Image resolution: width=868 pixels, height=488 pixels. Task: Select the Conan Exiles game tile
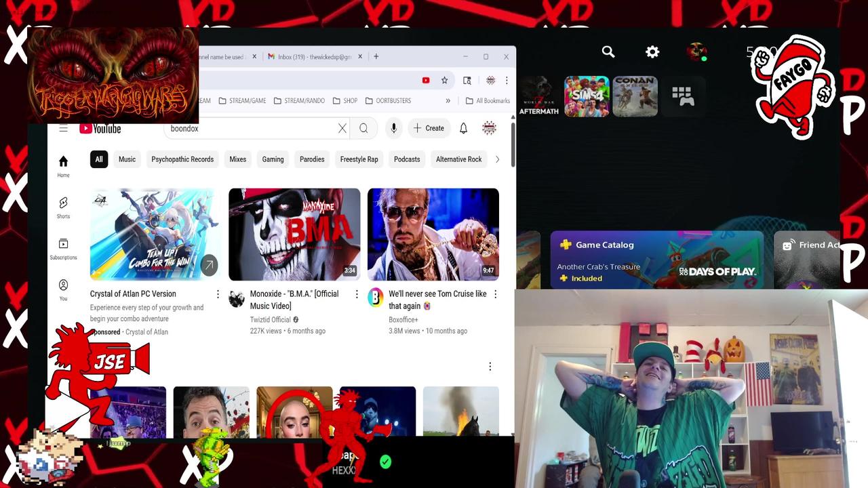pyautogui.click(x=635, y=96)
